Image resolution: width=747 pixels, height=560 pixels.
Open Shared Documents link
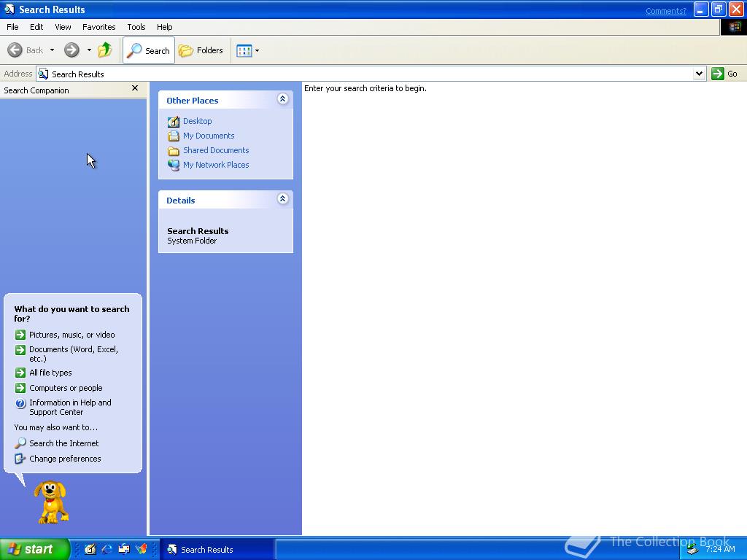point(216,150)
